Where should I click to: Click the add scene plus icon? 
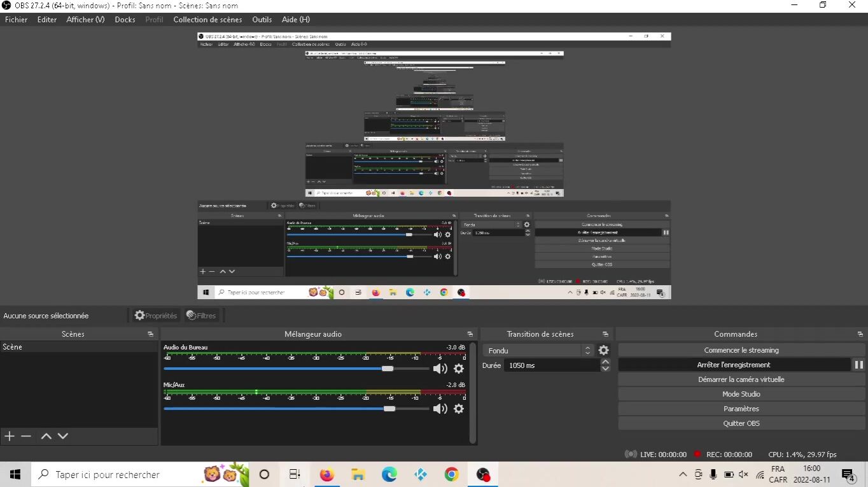10,436
